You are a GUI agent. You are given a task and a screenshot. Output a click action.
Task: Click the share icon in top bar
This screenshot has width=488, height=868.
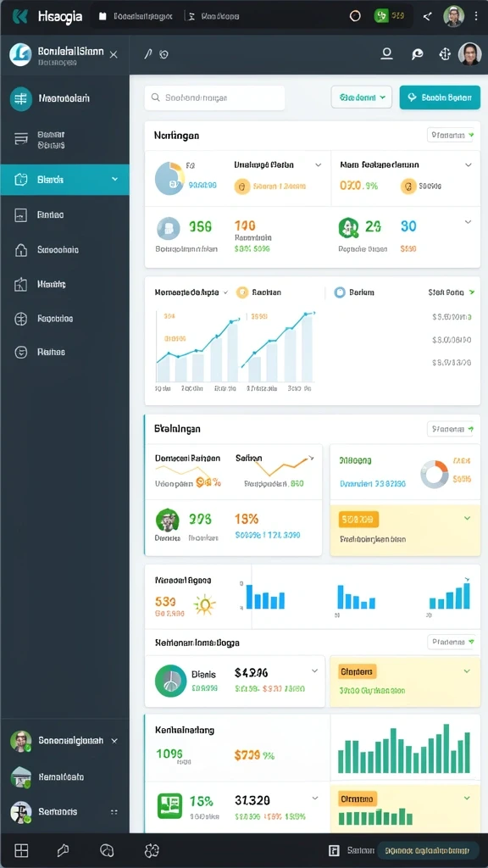[427, 16]
